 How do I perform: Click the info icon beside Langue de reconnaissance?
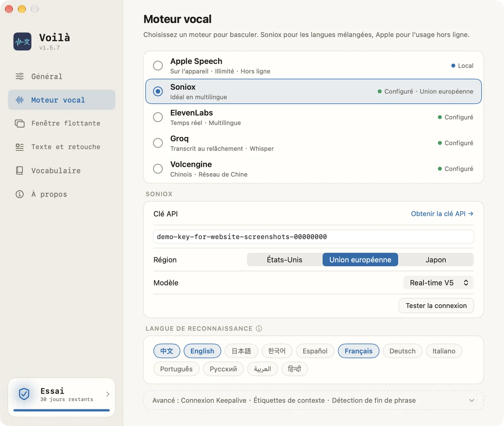pyautogui.click(x=259, y=328)
